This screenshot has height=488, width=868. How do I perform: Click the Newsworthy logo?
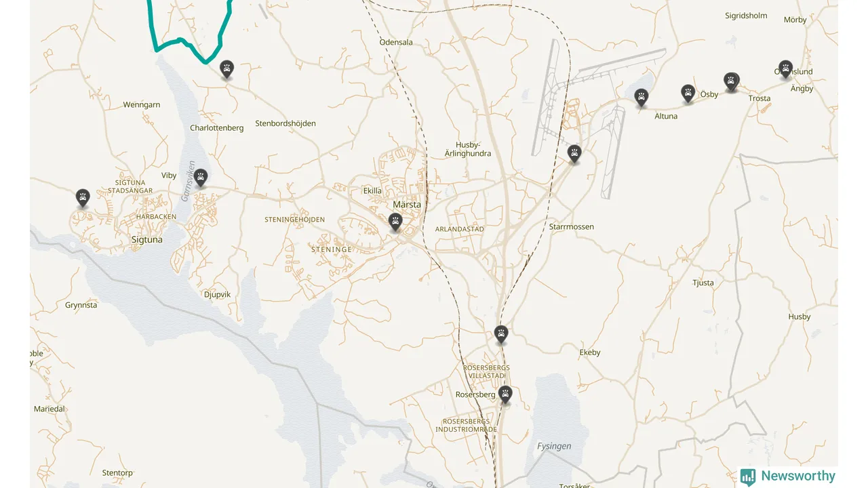click(788, 476)
